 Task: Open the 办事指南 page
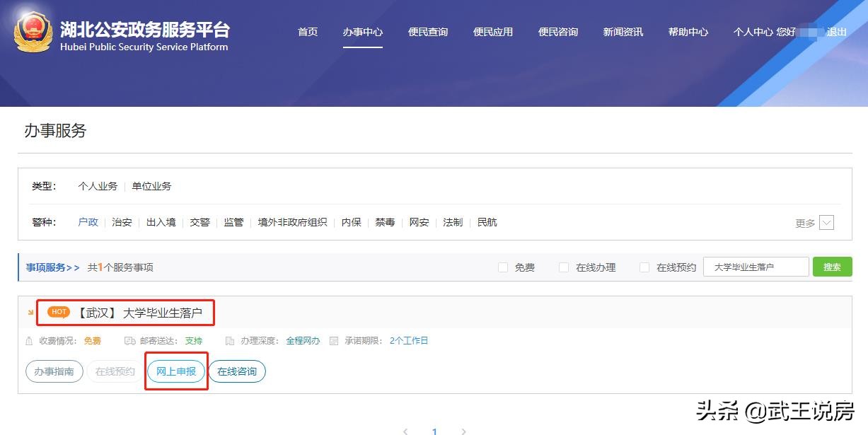click(54, 371)
